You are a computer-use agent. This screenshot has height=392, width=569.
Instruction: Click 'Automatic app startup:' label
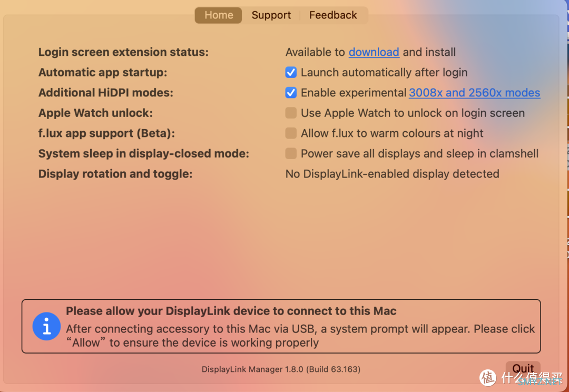(x=103, y=73)
